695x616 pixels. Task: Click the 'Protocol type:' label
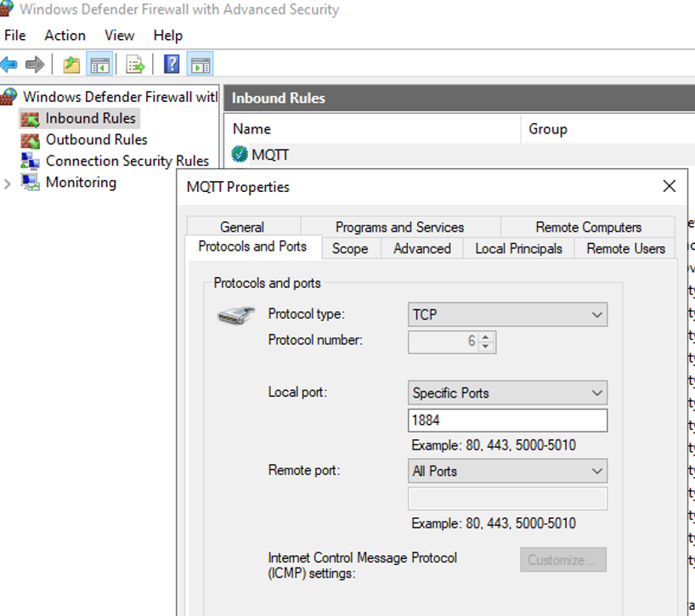click(306, 314)
